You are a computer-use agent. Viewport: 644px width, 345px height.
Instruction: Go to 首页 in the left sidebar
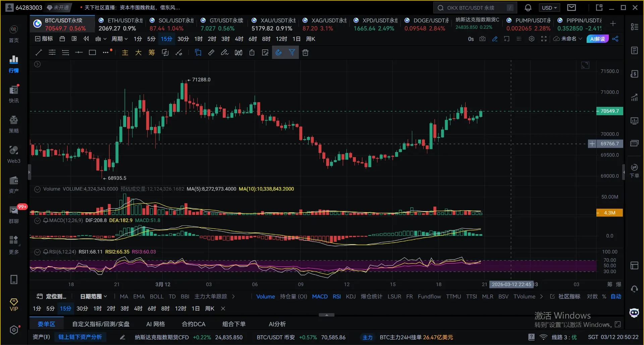coord(14,34)
